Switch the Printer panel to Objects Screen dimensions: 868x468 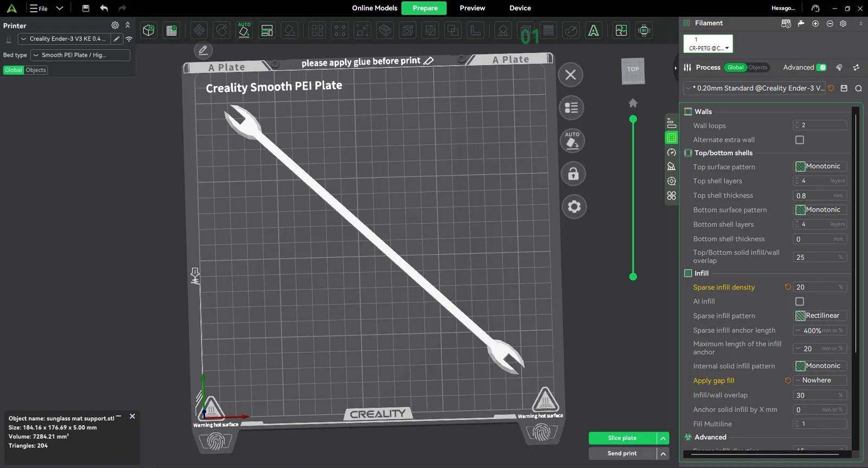(x=36, y=70)
